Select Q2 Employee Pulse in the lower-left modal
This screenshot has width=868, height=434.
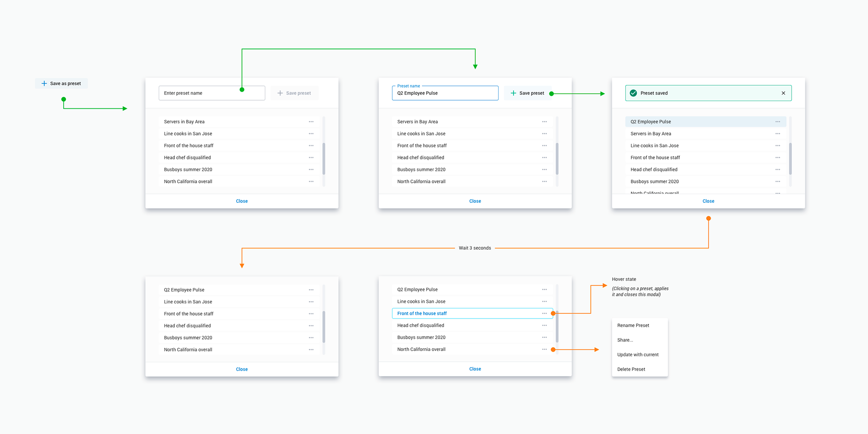239,290
